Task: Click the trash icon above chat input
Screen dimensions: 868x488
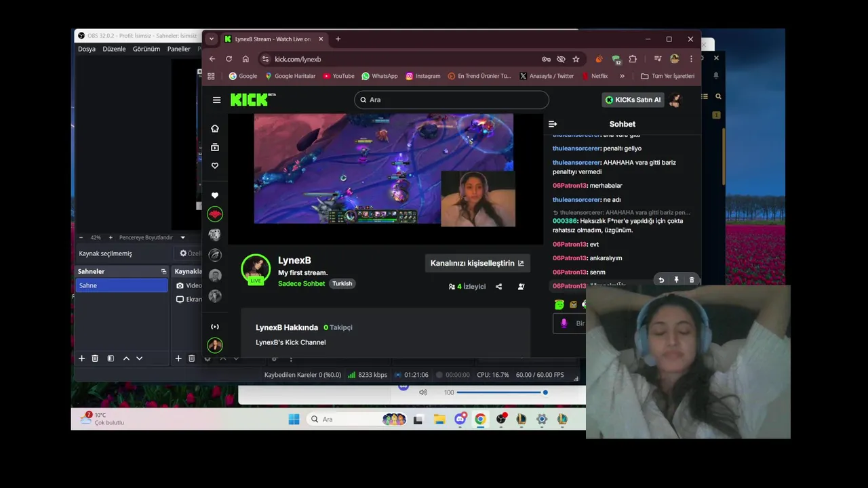Action: (692, 280)
